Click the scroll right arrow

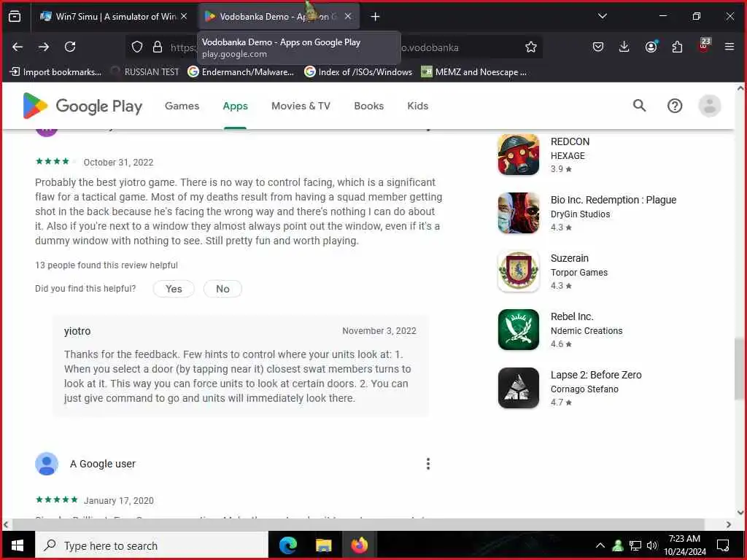(729, 524)
